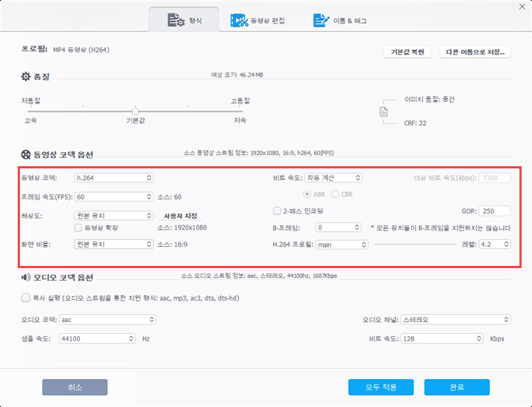Click the image quality document icon
This screenshot has height=407, width=532.
tap(383, 112)
